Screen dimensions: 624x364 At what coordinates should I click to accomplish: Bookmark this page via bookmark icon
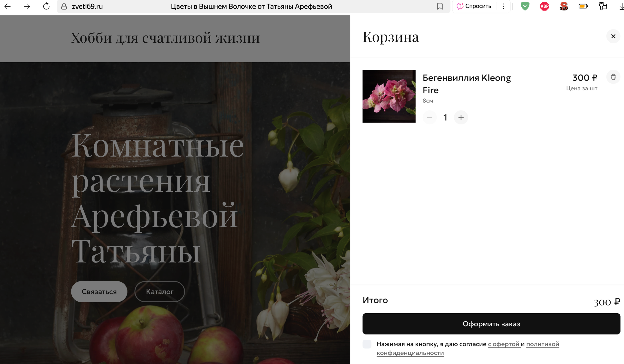point(439,6)
